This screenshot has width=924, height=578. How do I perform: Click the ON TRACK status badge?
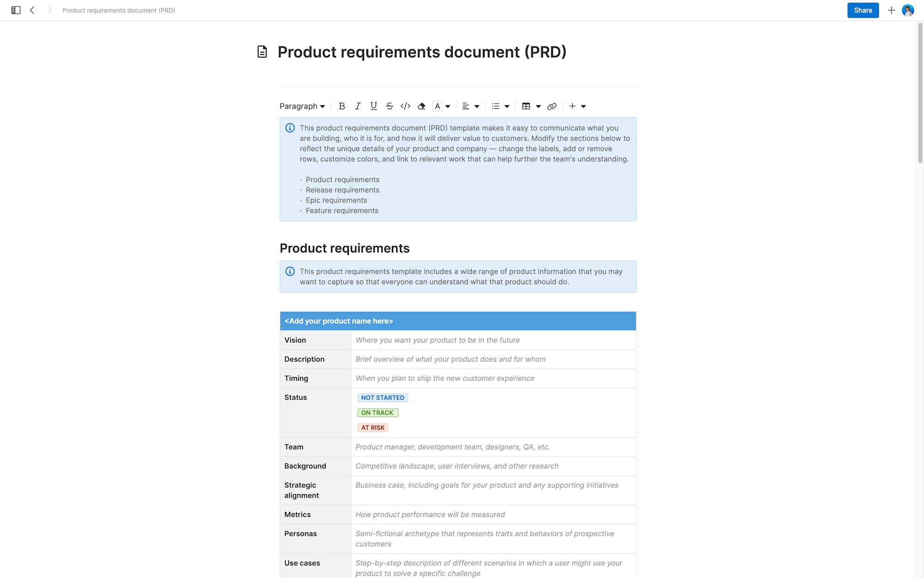click(377, 412)
